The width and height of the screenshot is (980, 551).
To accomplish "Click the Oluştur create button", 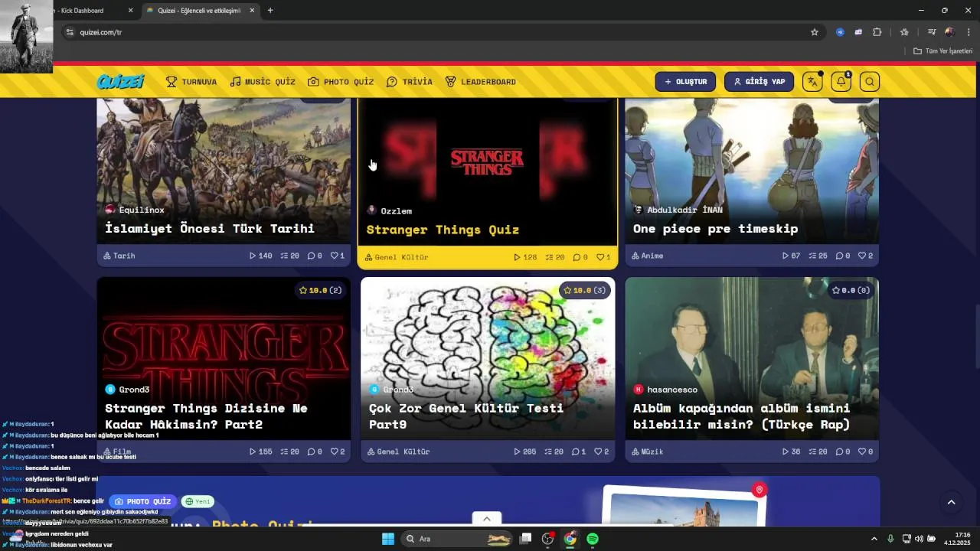I will [685, 82].
